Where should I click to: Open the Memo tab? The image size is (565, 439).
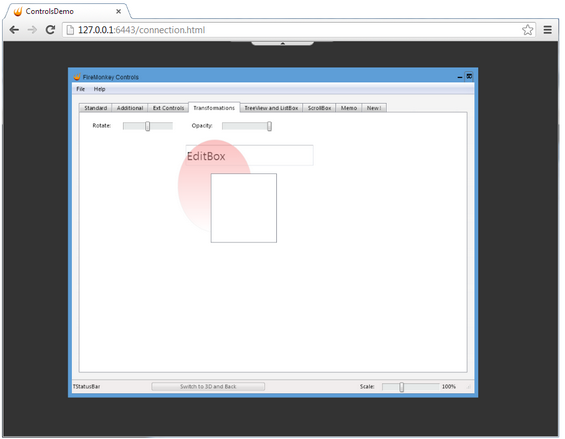tap(349, 108)
